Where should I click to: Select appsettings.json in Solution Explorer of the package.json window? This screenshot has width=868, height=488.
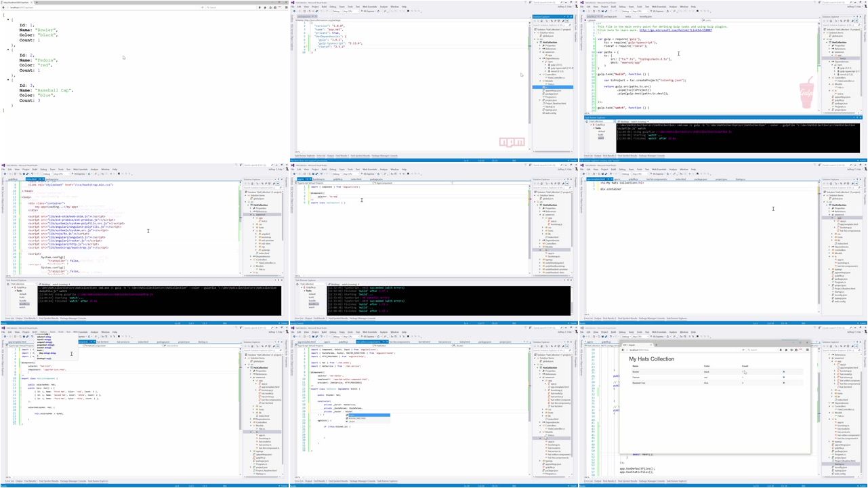[552, 90]
